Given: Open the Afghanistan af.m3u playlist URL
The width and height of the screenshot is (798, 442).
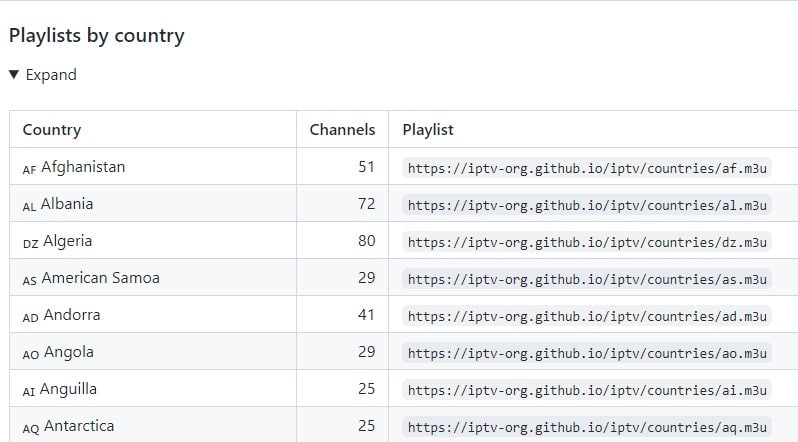Looking at the screenshot, I should pyautogui.click(x=587, y=168).
